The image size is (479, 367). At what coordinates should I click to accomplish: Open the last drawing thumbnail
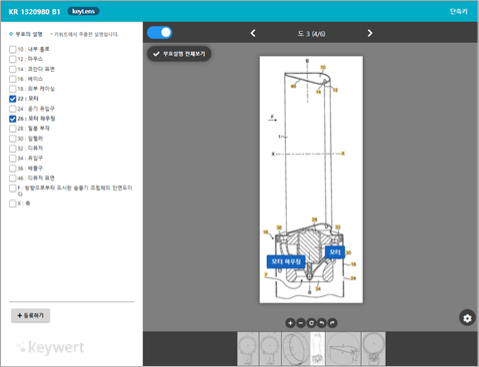373,349
